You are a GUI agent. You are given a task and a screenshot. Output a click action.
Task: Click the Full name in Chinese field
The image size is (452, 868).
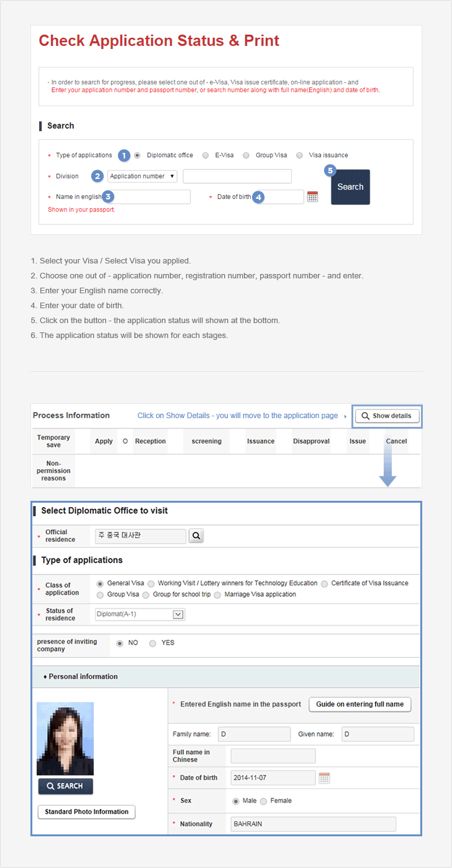[273, 756]
